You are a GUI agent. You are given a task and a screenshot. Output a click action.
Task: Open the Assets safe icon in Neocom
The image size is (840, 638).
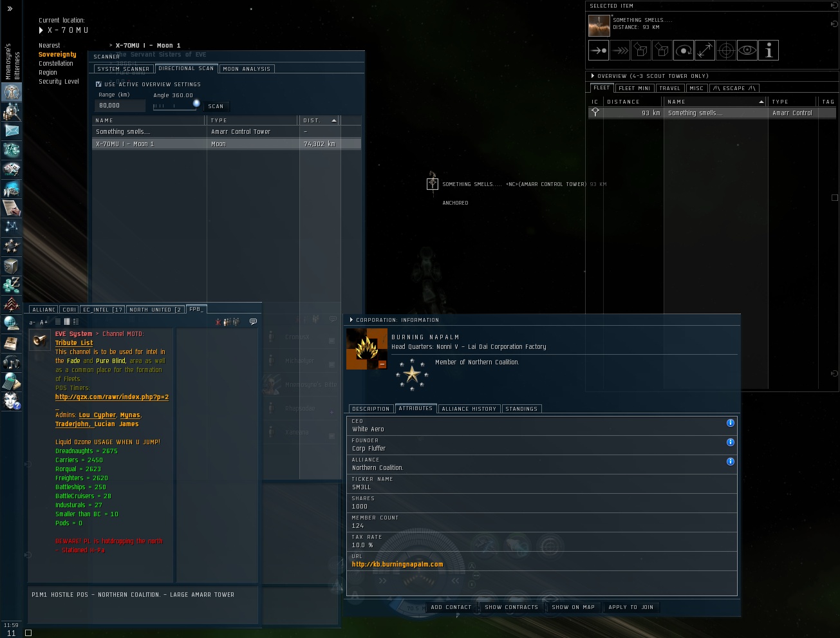click(x=12, y=266)
